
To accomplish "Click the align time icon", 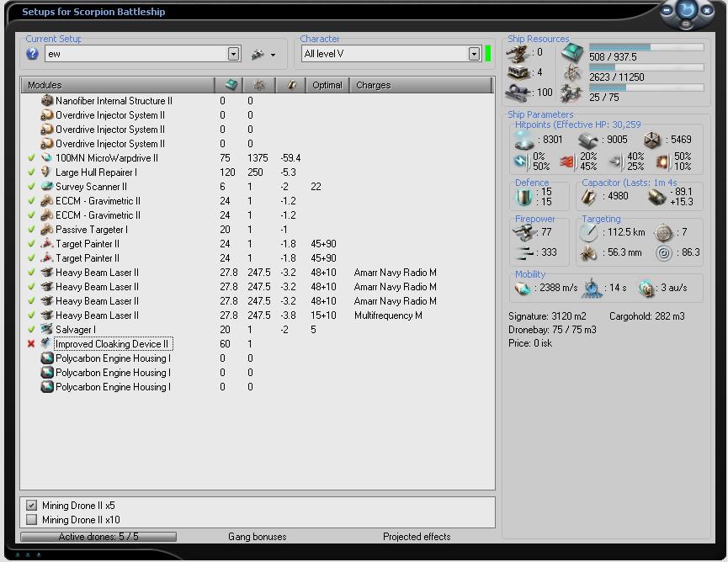I will (592, 288).
